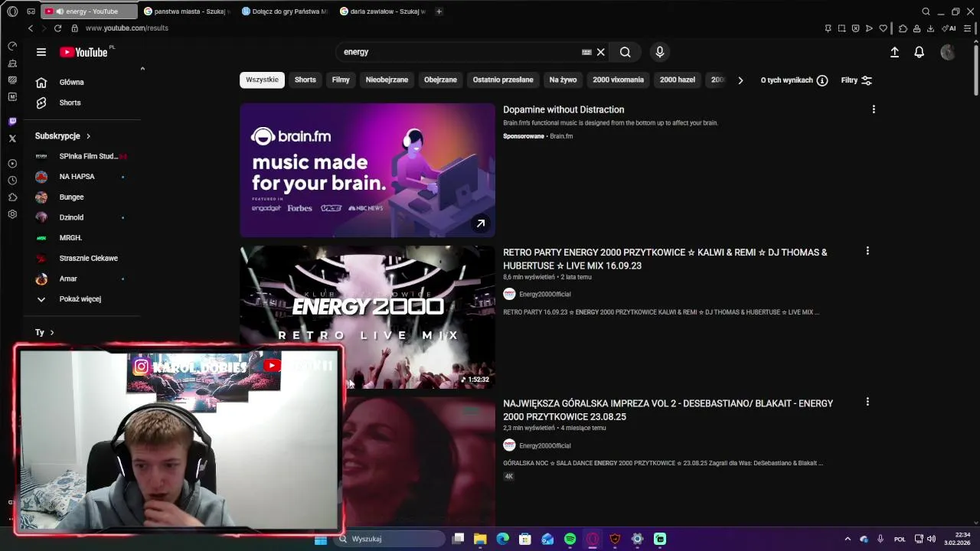Select the 'Obejrzane' filter chip
The image size is (980, 551).
440,80
